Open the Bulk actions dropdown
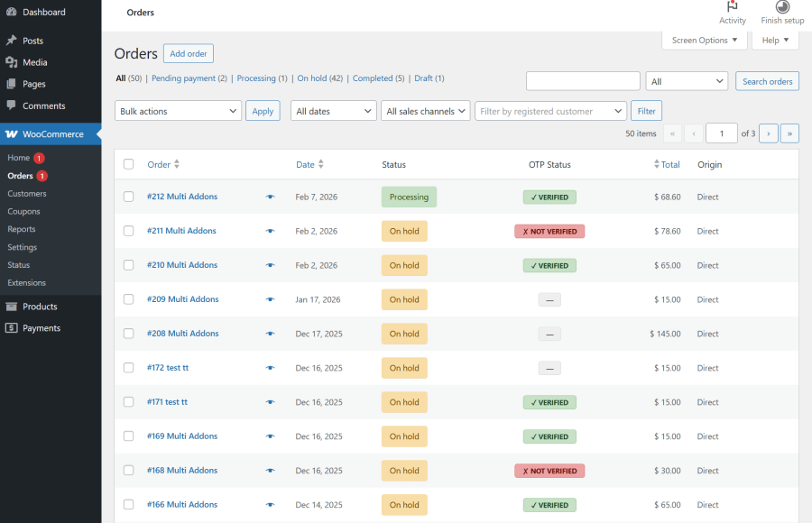Viewport: 812px width, 523px height. click(177, 109)
